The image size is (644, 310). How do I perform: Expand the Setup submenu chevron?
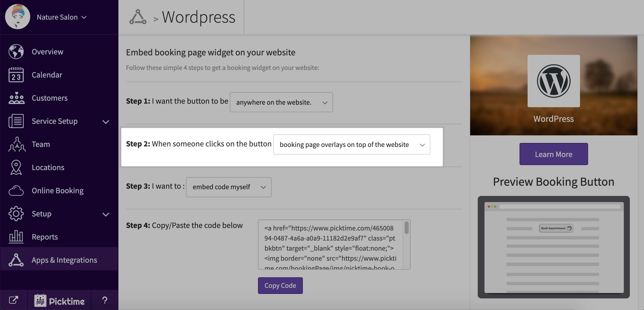click(106, 214)
